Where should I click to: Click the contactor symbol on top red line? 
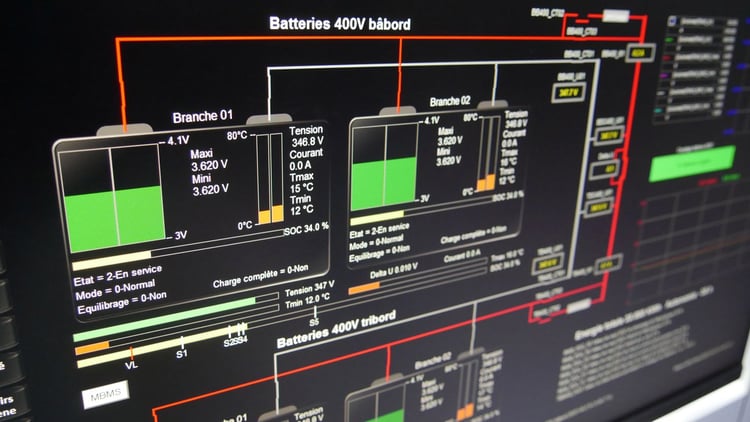click(x=616, y=16)
